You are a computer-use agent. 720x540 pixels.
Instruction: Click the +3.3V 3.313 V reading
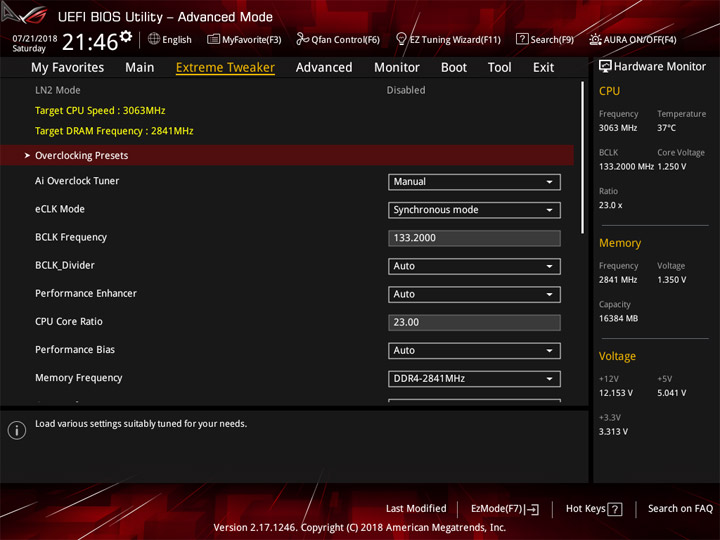(x=613, y=432)
